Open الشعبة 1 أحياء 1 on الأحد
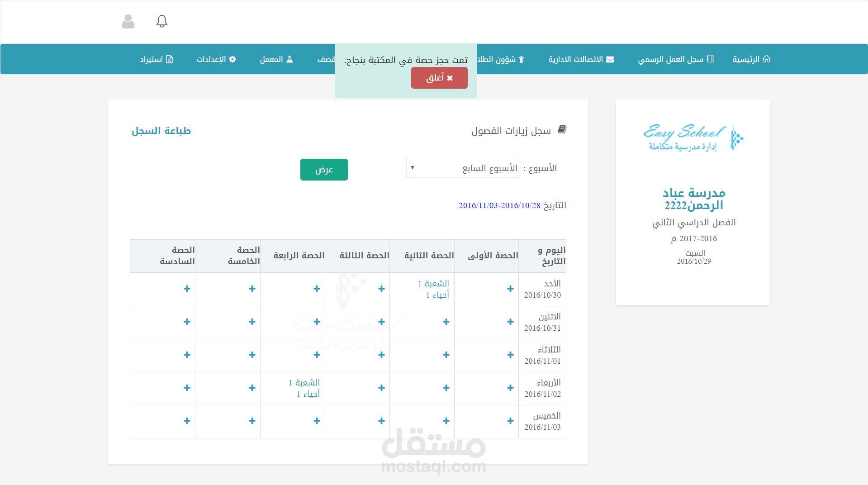 (x=433, y=289)
